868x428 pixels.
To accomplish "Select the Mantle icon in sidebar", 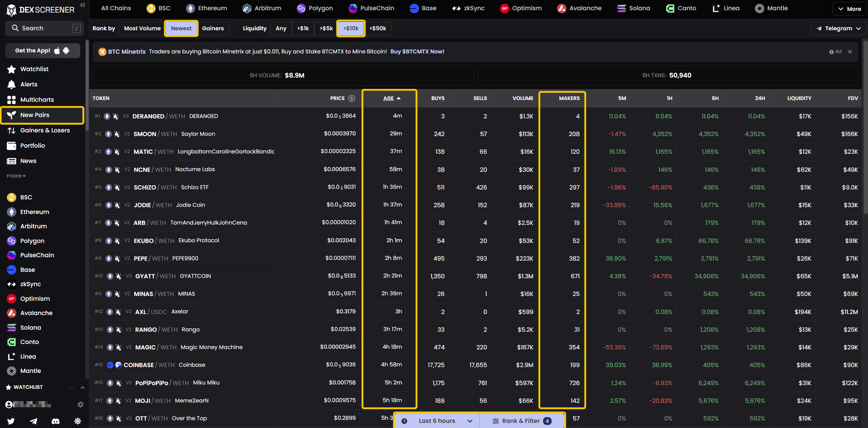I will pos(11,371).
